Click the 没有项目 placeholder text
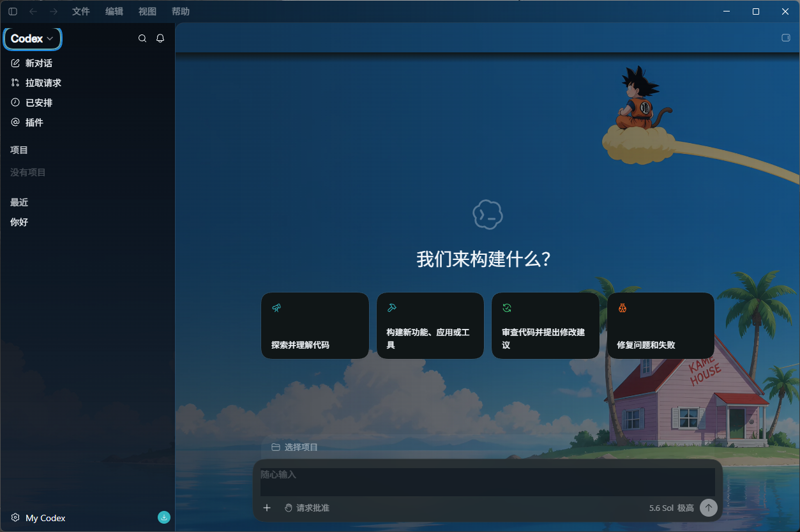This screenshot has height=532, width=800. pyautogui.click(x=28, y=172)
